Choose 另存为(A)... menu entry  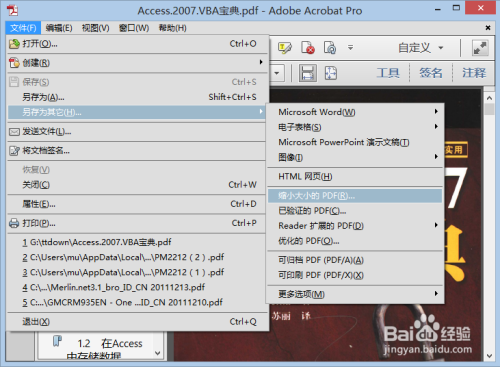tap(138, 97)
